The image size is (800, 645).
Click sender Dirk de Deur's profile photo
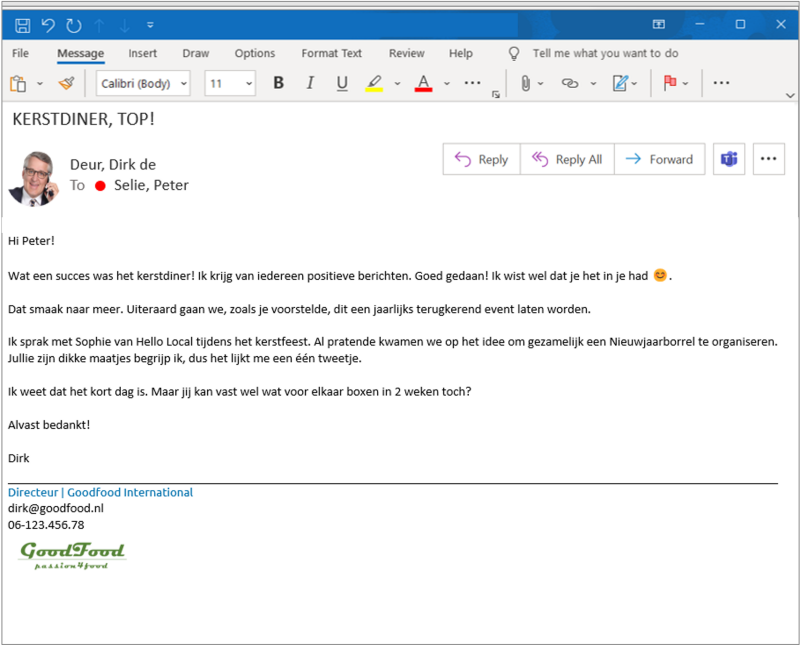click(33, 179)
